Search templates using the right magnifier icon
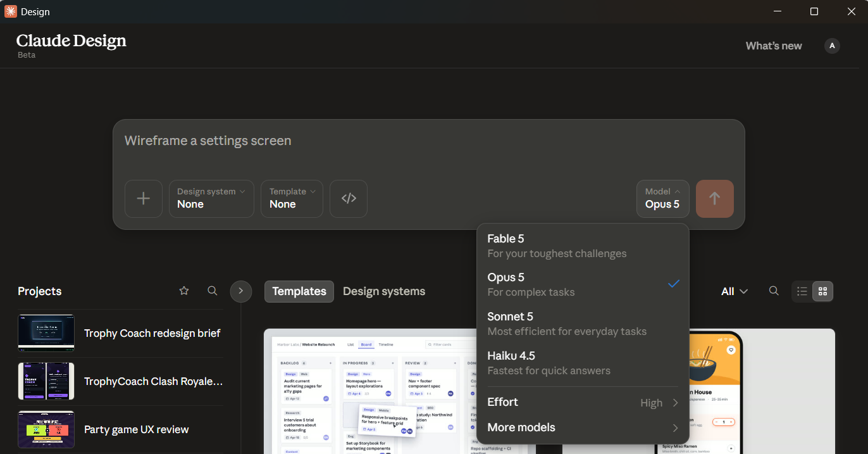This screenshot has height=454, width=868. tap(774, 291)
